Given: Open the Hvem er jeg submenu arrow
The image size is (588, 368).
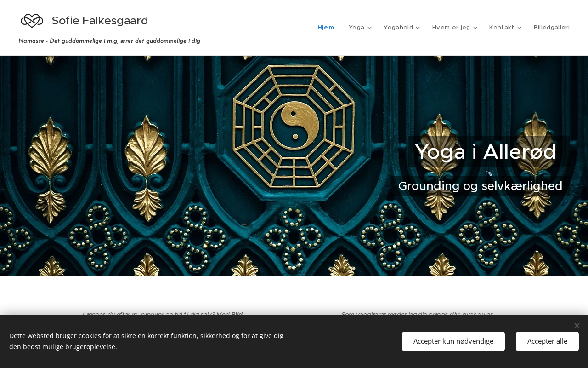Looking at the screenshot, I should (475, 28).
